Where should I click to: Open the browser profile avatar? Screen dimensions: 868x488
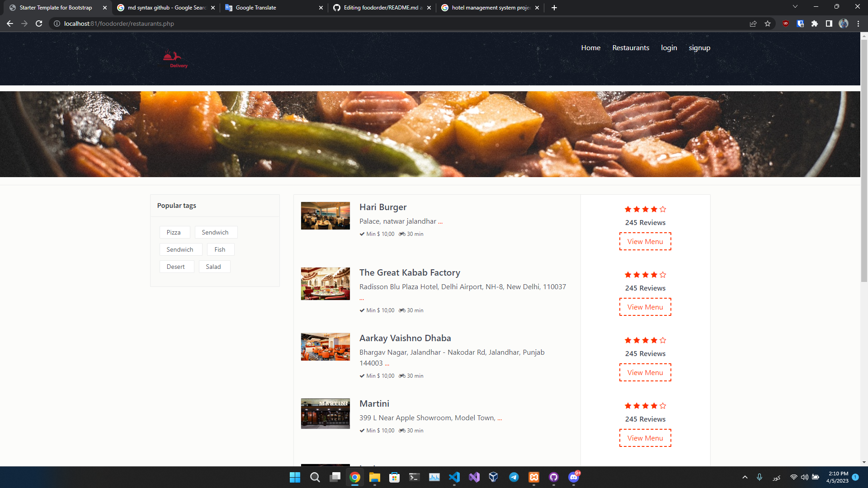click(844, 23)
